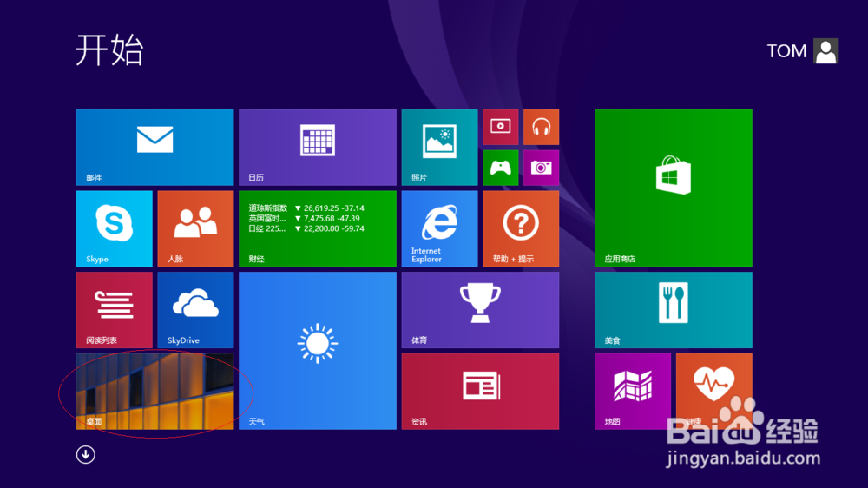Launch the Skype tile
This screenshot has width=868, height=488.
click(x=114, y=228)
